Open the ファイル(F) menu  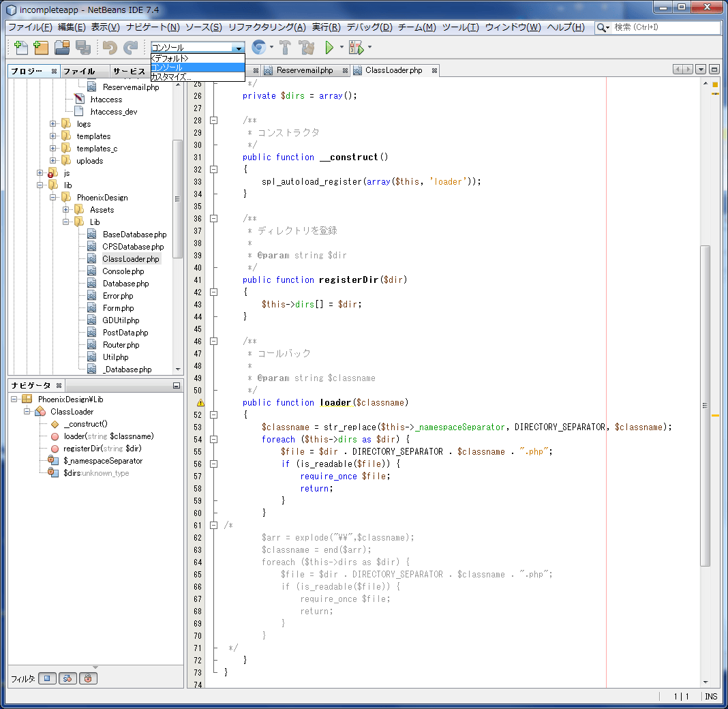(30, 27)
